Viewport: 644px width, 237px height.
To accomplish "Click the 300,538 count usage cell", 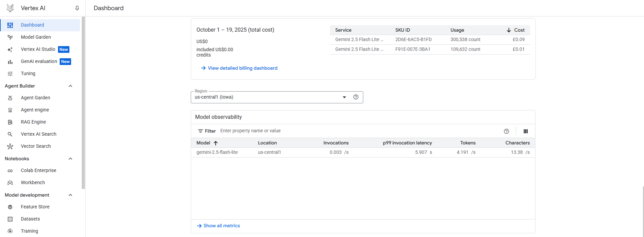I will point(465,39).
